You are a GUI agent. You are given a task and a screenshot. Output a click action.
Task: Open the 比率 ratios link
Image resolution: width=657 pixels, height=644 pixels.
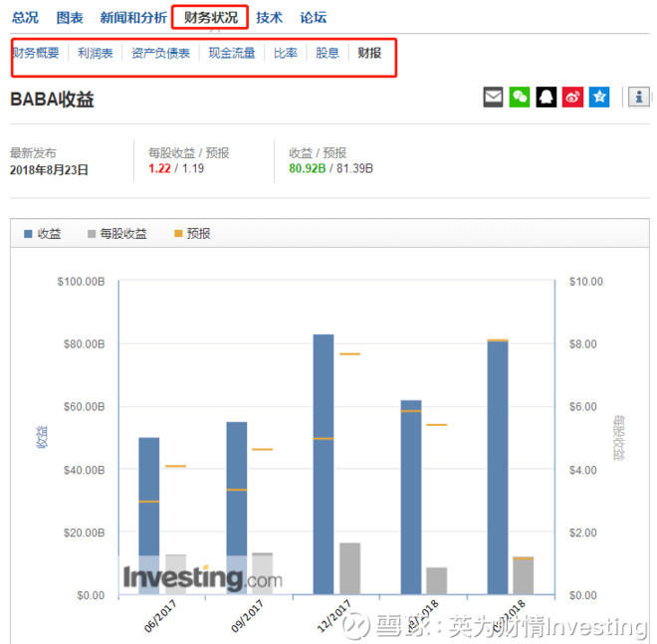click(x=286, y=53)
